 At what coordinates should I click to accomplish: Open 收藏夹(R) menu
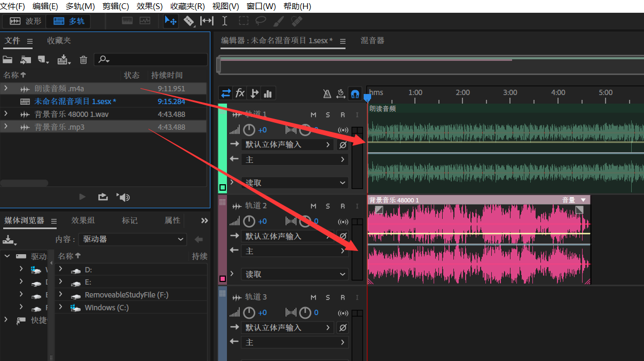[x=187, y=6]
